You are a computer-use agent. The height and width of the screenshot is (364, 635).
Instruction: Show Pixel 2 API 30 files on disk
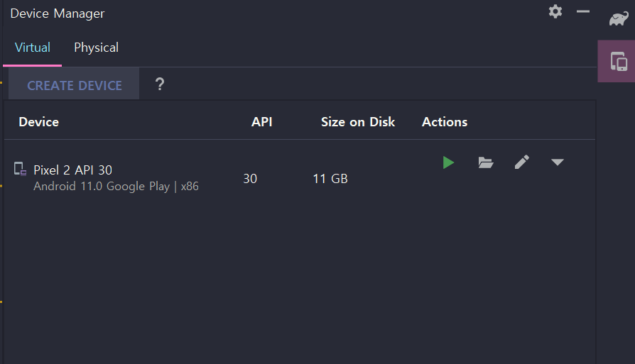pos(486,162)
